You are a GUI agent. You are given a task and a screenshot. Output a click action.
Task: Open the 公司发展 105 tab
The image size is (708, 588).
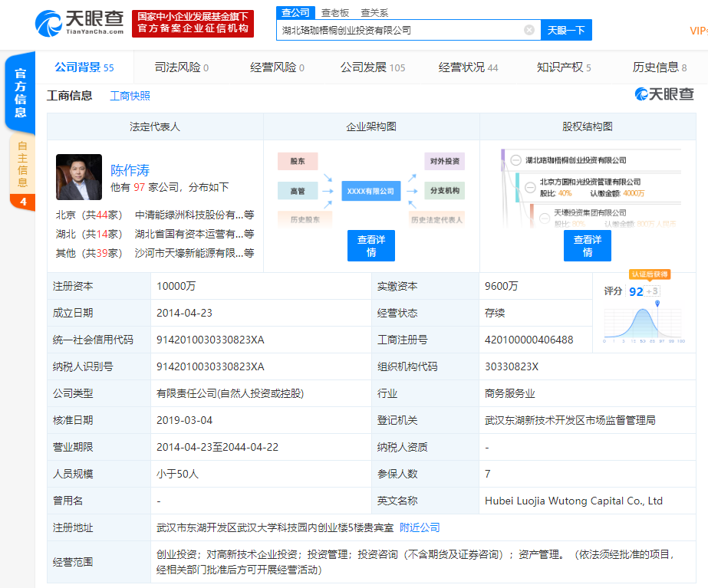pos(373,67)
